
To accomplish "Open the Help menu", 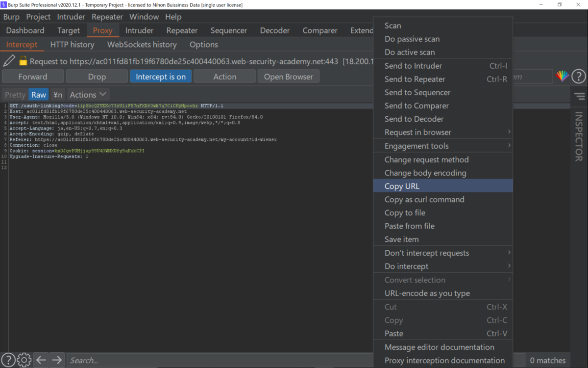I will [x=173, y=17].
